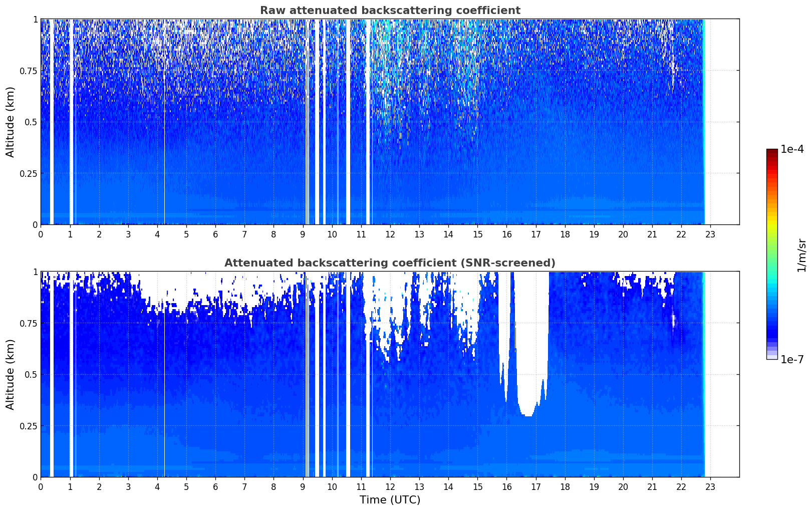
Task: Click the "Attenuated backscattering coefficient (SNR-screened)" title
Action: coord(390,263)
